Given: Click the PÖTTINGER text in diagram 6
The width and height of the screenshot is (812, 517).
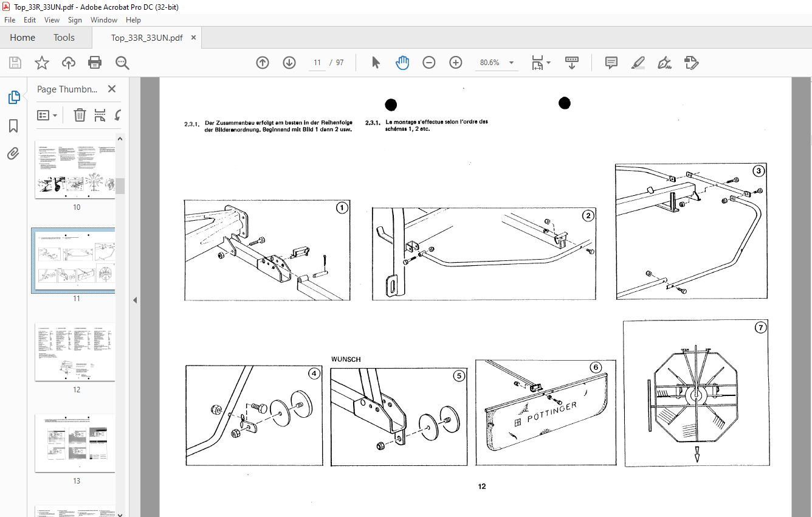Looking at the screenshot, I should pyautogui.click(x=552, y=412).
